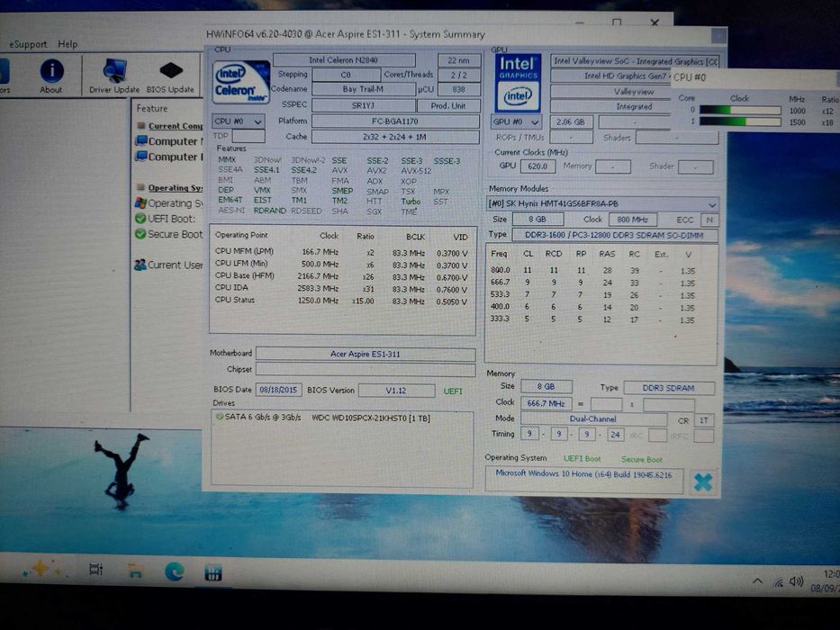Select the Secure Boot row in Feature tree
840x630 pixels.
tap(169, 234)
